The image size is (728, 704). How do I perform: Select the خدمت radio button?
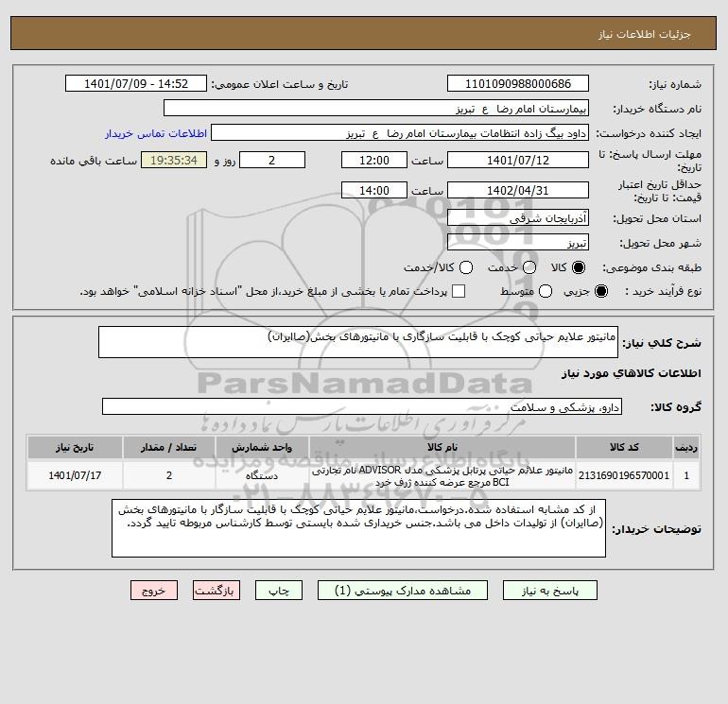[x=529, y=267]
